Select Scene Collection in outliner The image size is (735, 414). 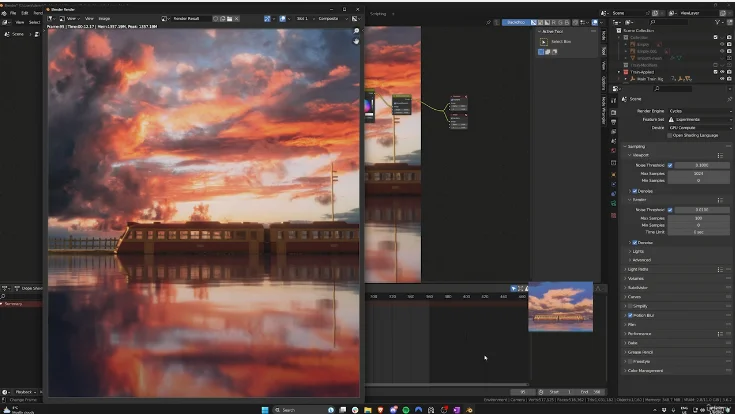pos(638,30)
